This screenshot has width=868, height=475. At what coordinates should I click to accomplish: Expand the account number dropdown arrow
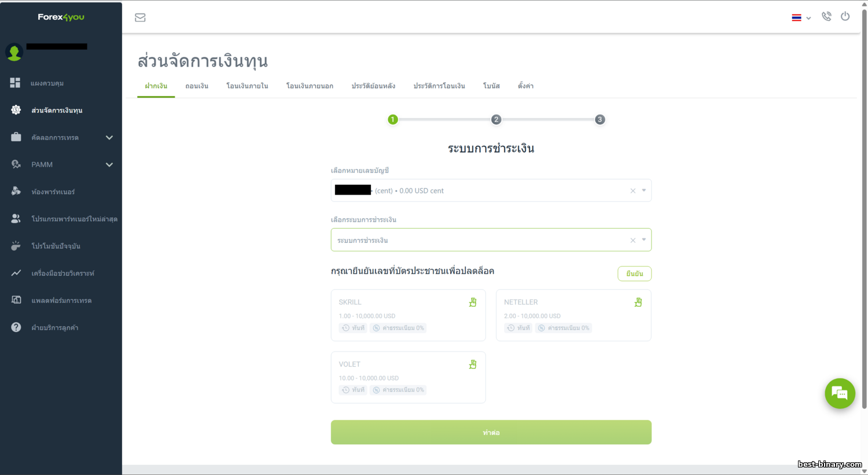[643, 191]
